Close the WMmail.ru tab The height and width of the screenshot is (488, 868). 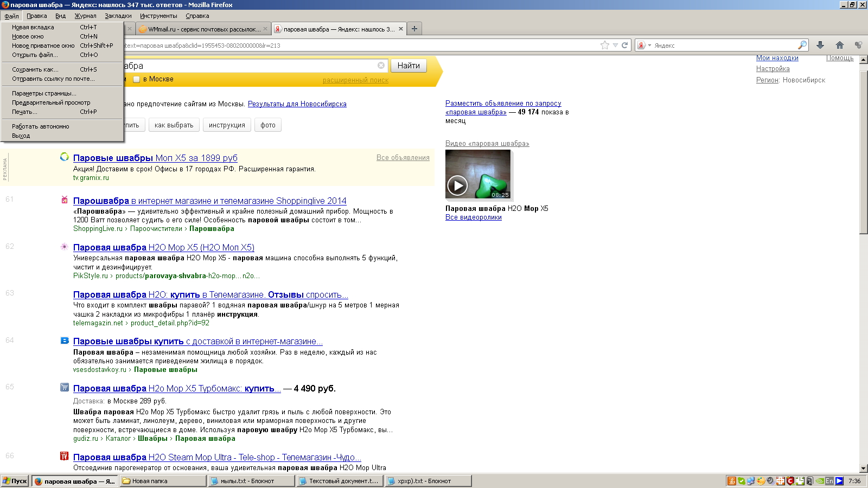pos(265,29)
